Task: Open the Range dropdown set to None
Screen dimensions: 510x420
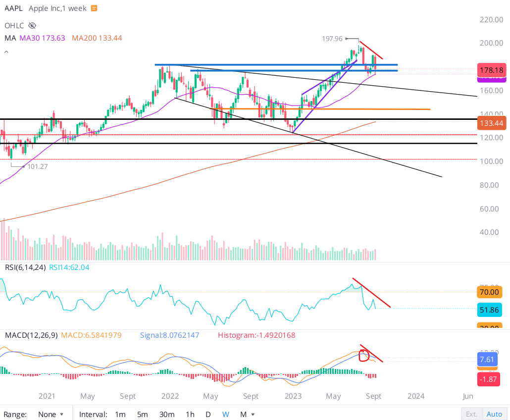Action: [51, 414]
